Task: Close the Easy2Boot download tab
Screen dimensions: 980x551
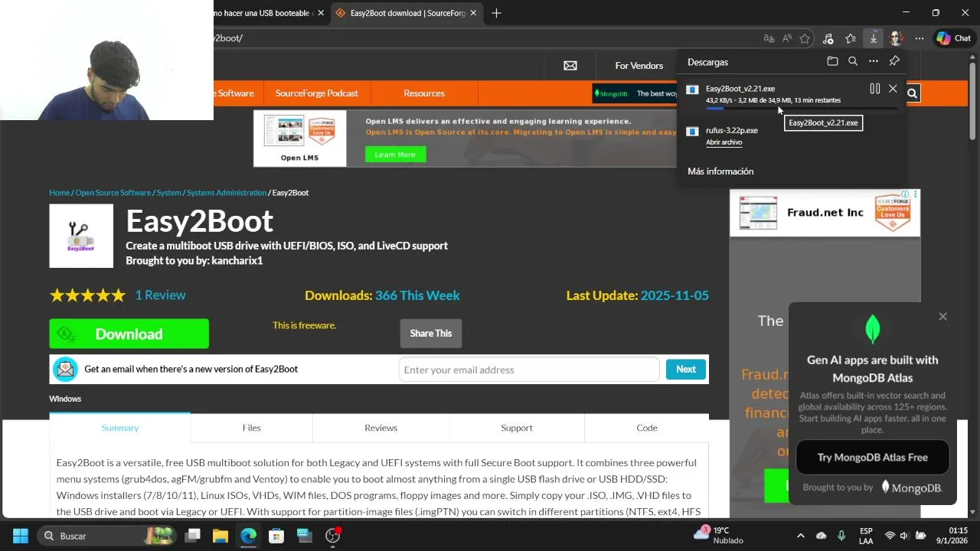Action: (473, 13)
